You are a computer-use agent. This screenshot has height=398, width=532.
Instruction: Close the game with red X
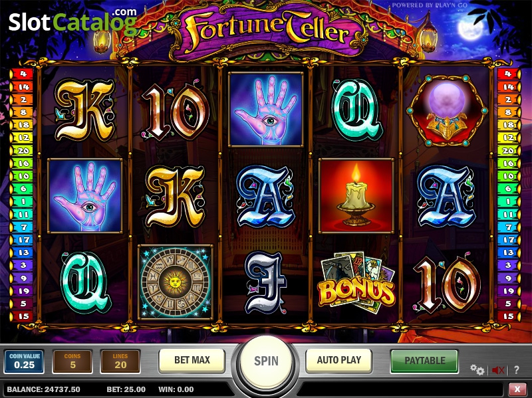point(517,389)
